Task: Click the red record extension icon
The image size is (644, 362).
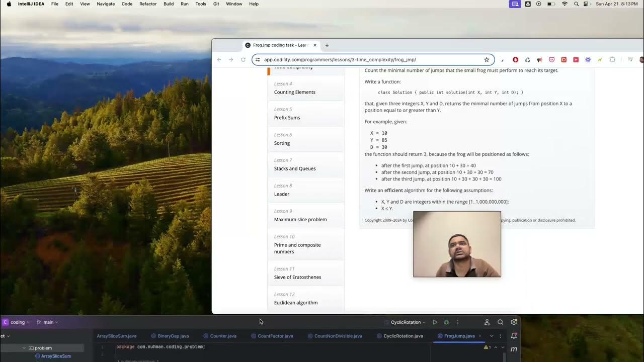Action: (563, 59)
